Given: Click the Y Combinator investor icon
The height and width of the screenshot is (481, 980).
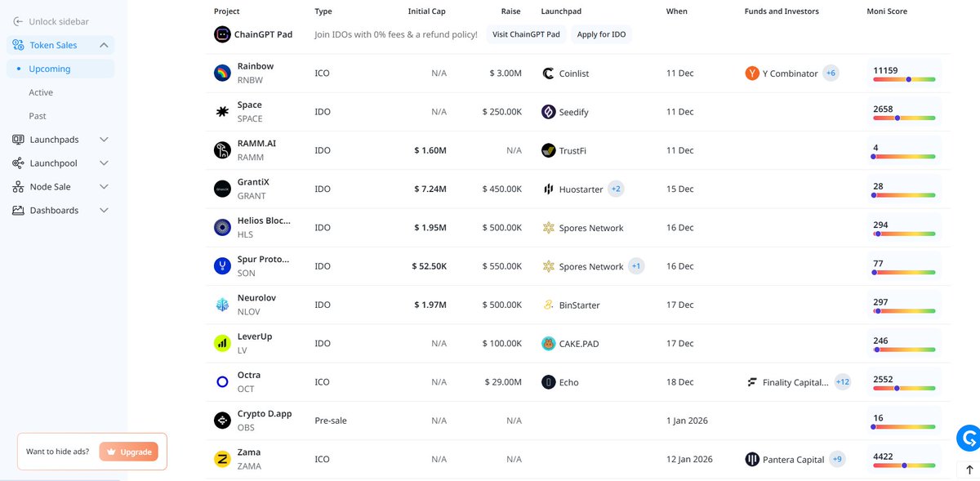Looking at the screenshot, I should (x=752, y=73).
